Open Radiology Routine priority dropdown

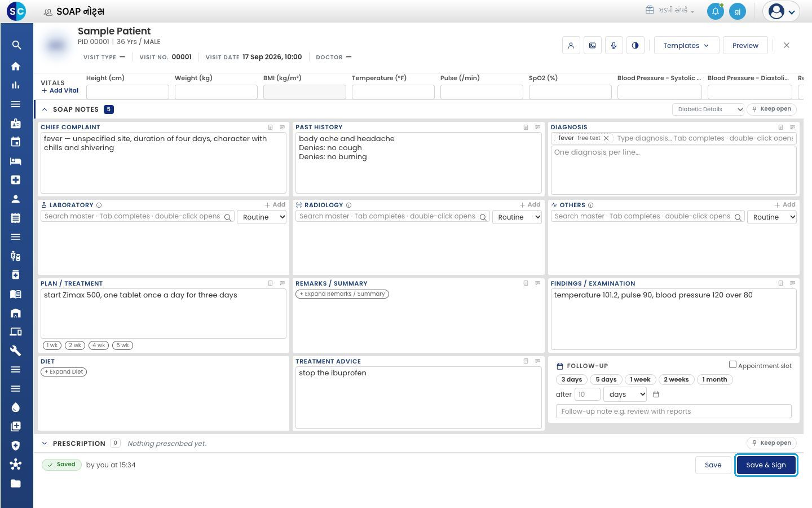pos(517,217)
